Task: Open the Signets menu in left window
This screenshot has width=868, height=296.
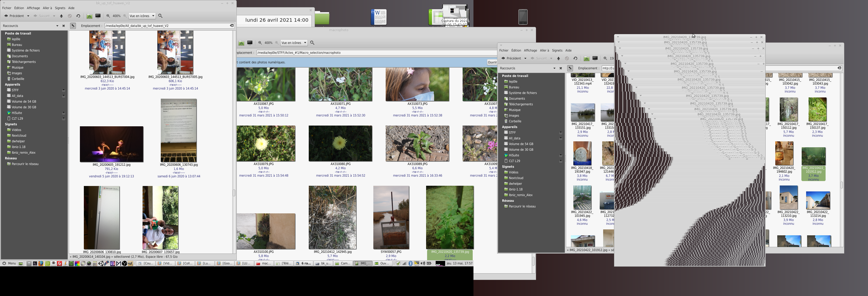Action: (60, 8)
